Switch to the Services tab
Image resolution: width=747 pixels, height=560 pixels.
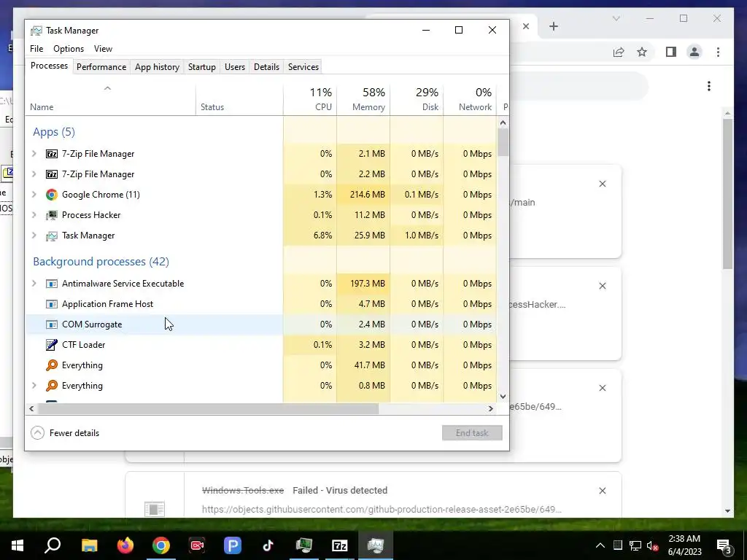click(303, 67)
